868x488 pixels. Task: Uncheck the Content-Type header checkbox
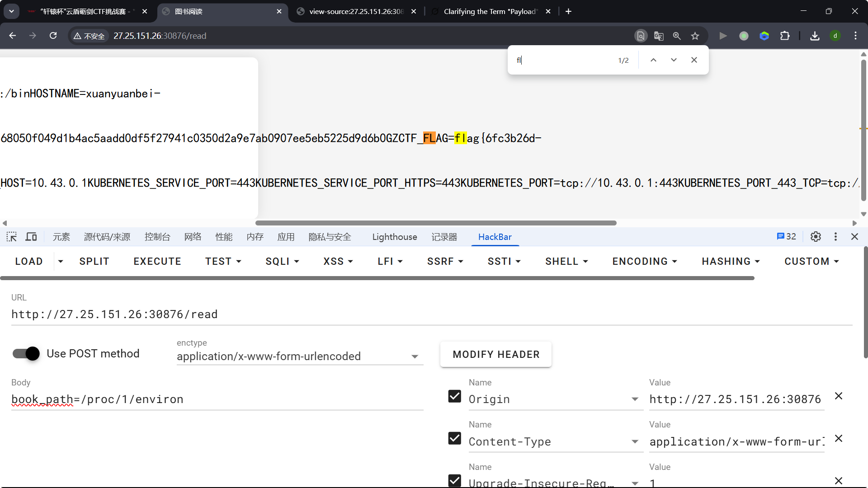point(454,438)
